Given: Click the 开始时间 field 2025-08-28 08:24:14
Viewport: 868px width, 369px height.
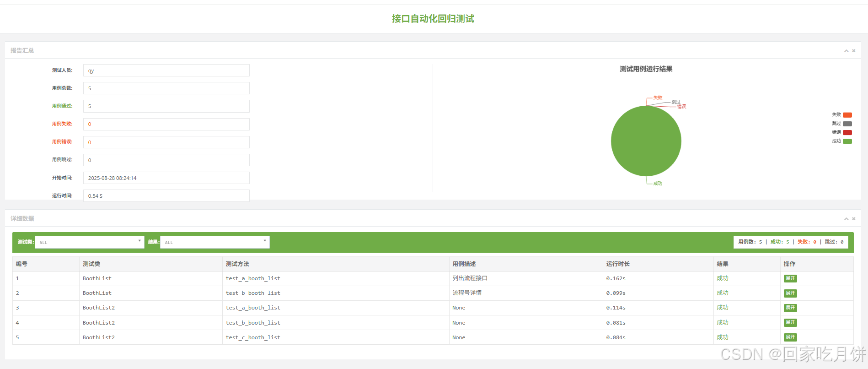Looking at the screenshot, I should 166,178.
